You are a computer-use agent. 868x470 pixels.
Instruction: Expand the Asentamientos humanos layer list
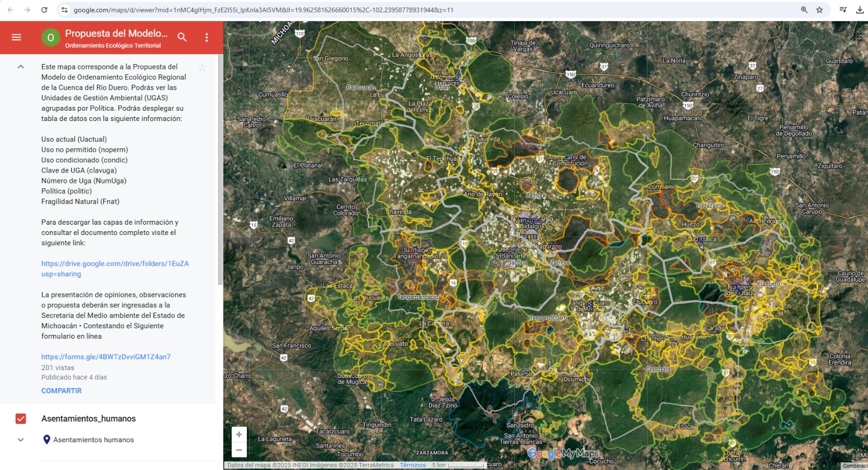pyautogui.click(x=21, y=440)
